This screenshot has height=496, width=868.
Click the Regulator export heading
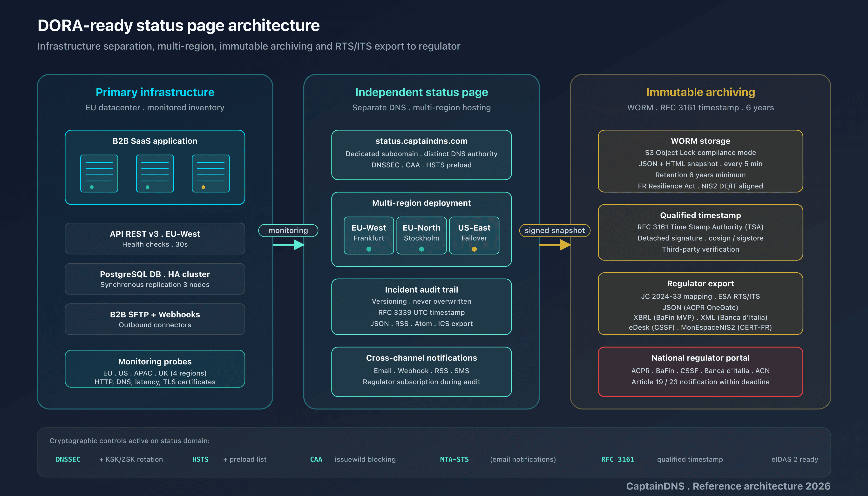click(x=700, y=283)
